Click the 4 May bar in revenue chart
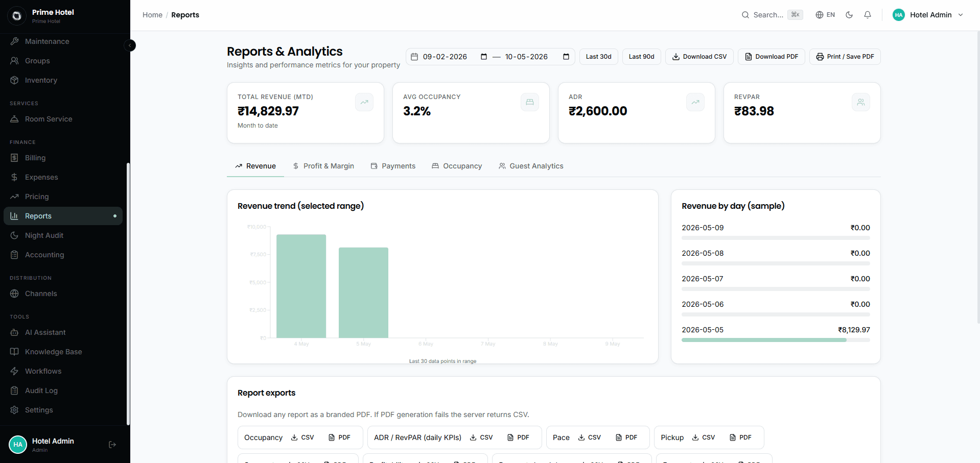980x463 pixels. coord(301,286)
